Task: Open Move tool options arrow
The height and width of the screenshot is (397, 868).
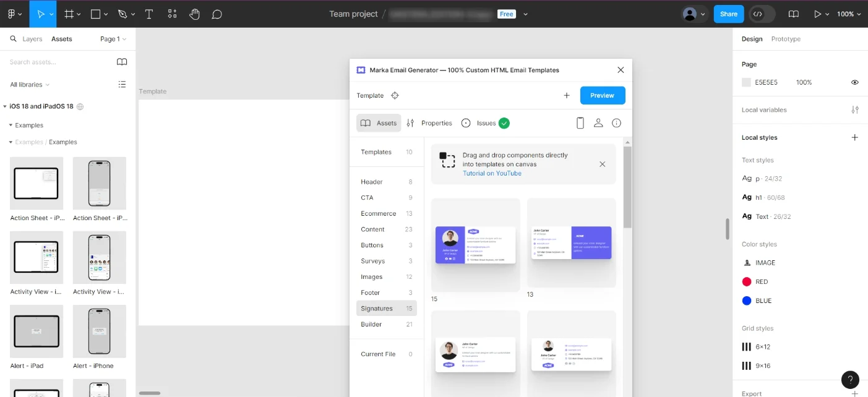Action: [x=51, y=14]
